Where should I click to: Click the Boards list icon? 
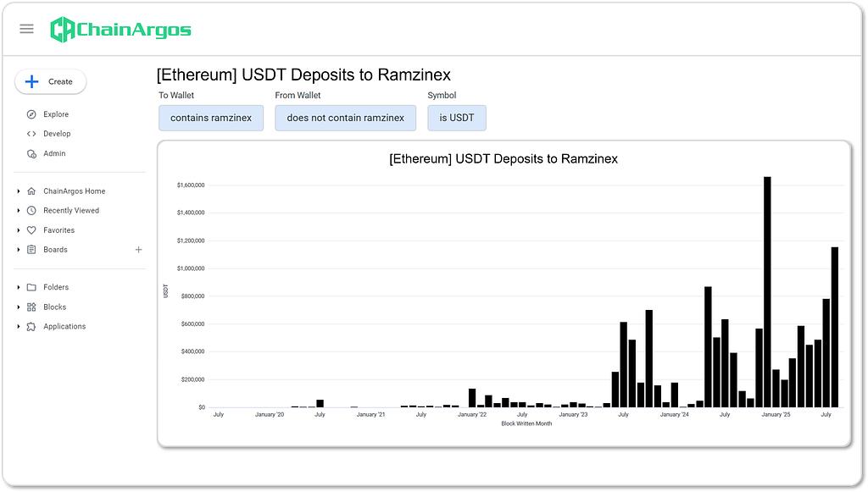coord(31,250)
